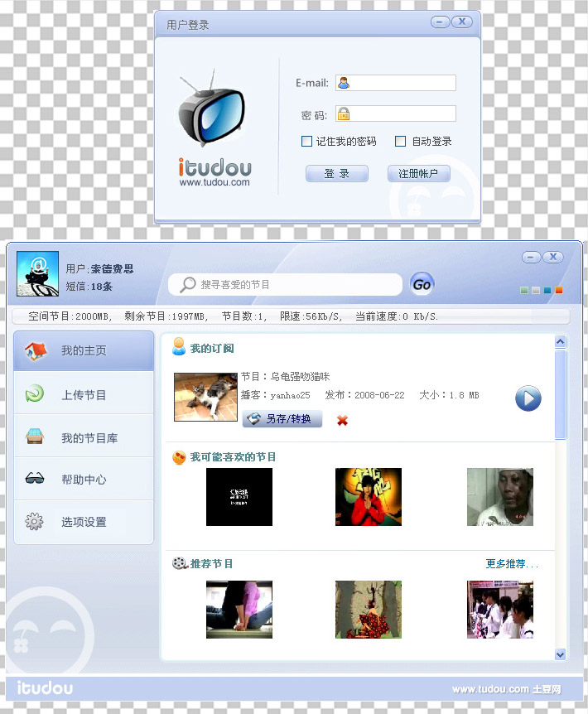The width and height of the screenshot is (588, 714).
Task: Open the cat and turtle video thumbnail
Action: point(205,397)
